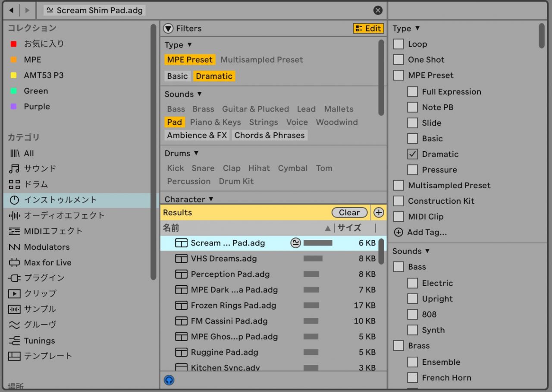552x392 pixels.
Task: Open the Drums filter group dropdown
Action: click(x=196, y=153)
